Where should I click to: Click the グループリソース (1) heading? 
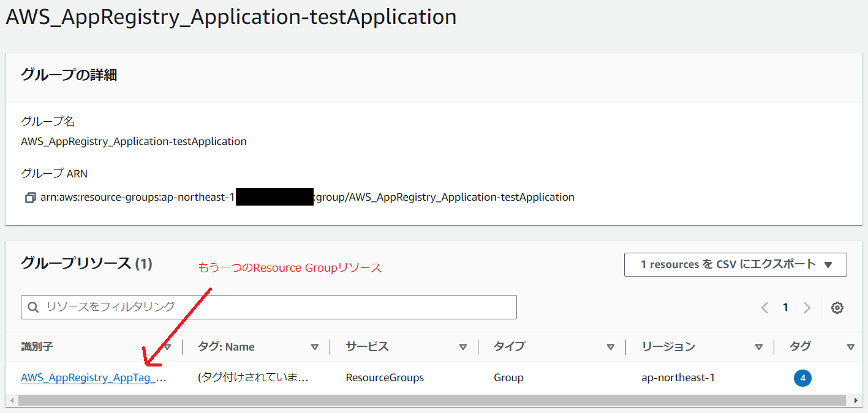pos(86,264)
